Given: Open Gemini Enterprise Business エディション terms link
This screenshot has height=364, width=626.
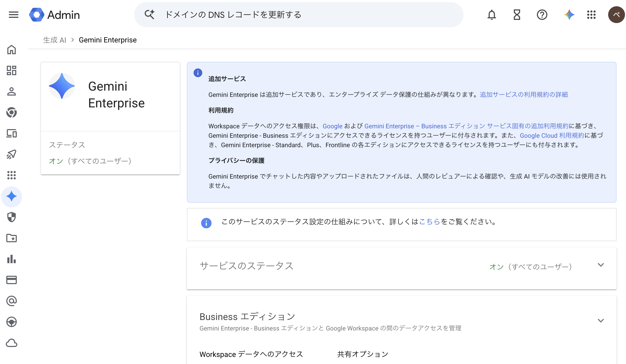Looking at the screenshot, I should (466, 126).
